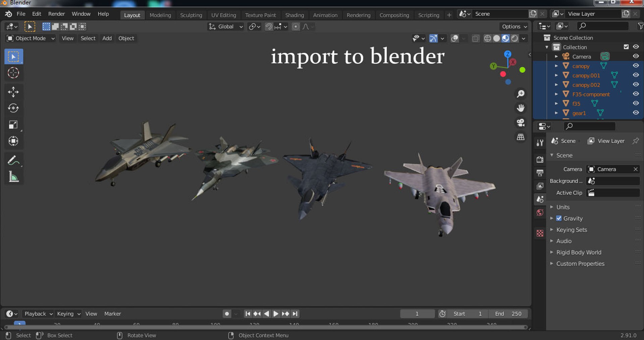Toggle the Gravity checkbox
The height and width of the screenshot is (340, 644).
point(559,218)
